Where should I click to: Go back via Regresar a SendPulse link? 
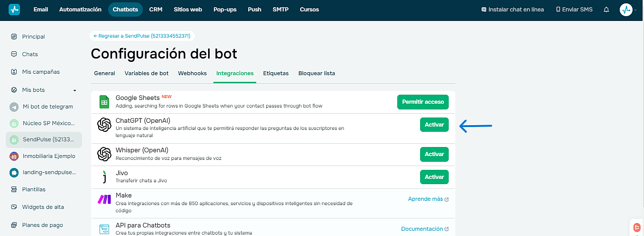click(142, 36)
